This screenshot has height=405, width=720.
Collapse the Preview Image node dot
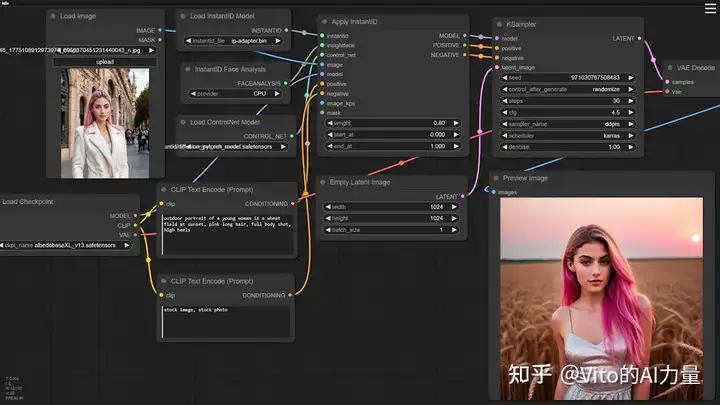tap(496, 178)
